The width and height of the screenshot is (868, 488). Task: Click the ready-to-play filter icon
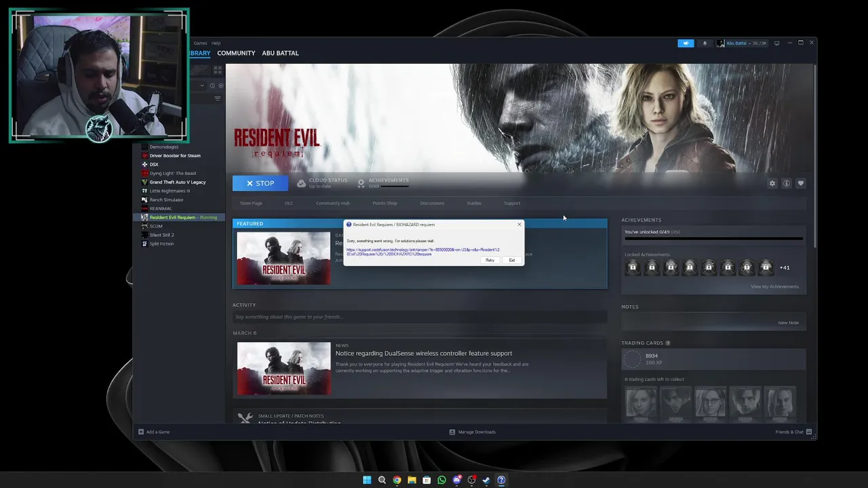pos(220,86)
